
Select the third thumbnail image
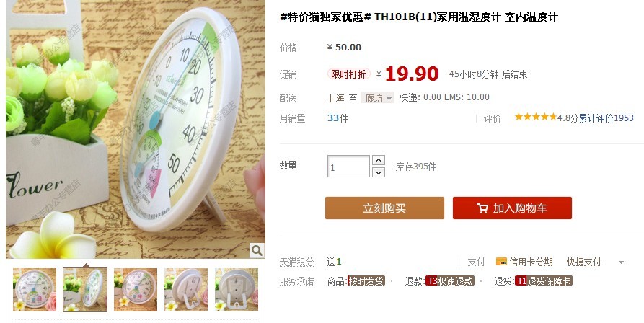[x=136, y=290]
